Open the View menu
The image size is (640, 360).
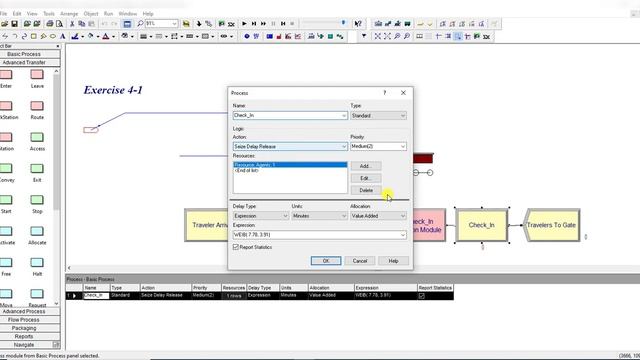point(32,13)
